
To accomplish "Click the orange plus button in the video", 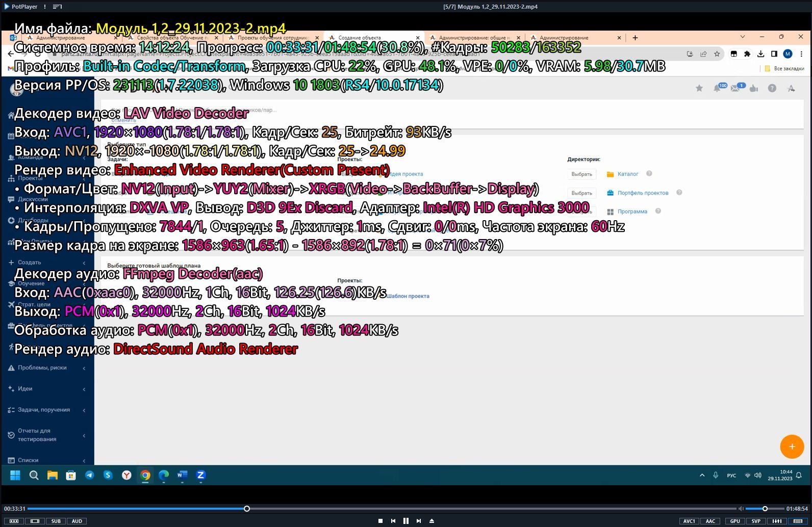I will 792,447.
